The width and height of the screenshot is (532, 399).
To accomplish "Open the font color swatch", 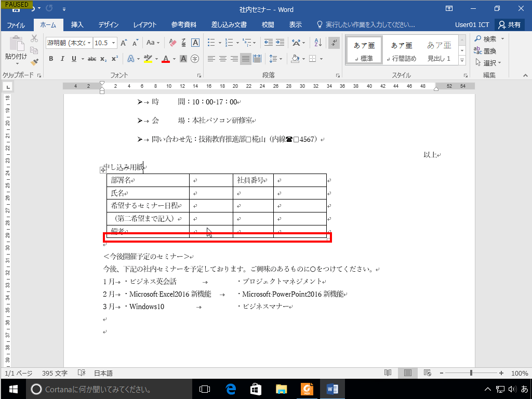I will 166,59.
